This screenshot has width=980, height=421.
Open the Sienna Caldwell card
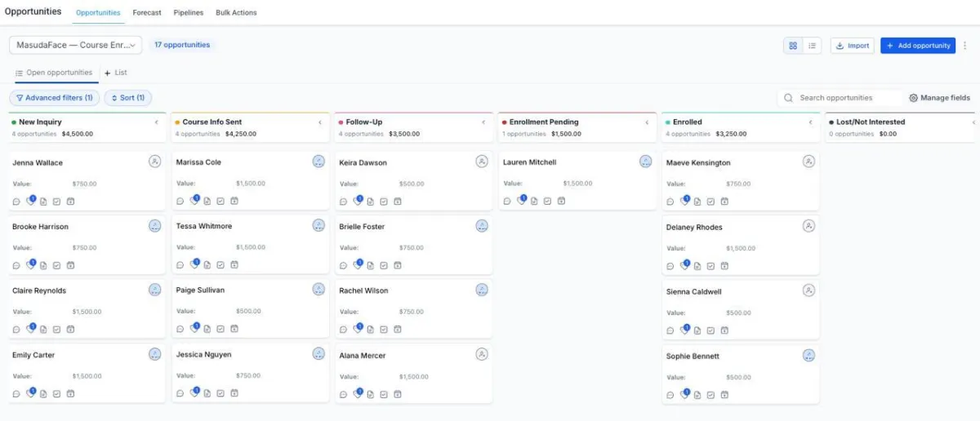[x=741, y=310]
